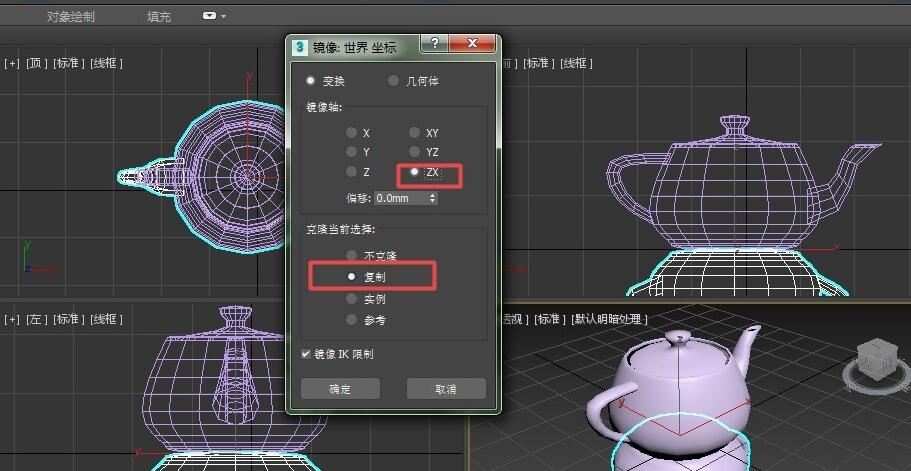Click the 偏移 spinner arrows
The image size is (911, 471).
[x=433, y=198]
